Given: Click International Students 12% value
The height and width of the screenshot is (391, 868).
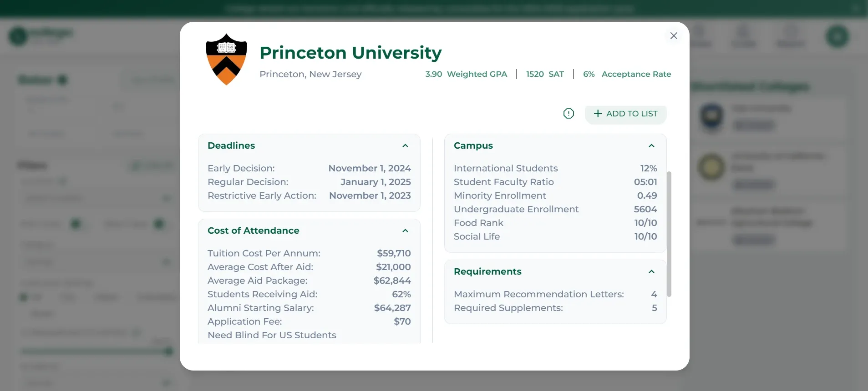Looking at the screenshot, I should [649, 168].
